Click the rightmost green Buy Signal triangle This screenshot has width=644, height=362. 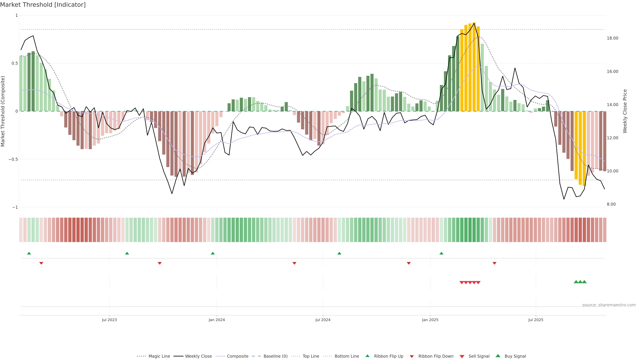click(x=584, y=282)
